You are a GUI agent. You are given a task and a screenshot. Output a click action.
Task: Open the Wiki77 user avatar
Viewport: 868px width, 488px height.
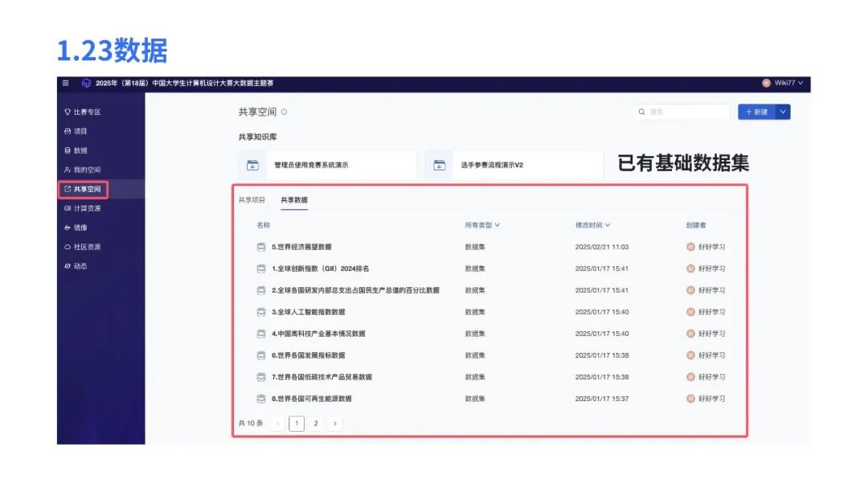coord(766,83)
